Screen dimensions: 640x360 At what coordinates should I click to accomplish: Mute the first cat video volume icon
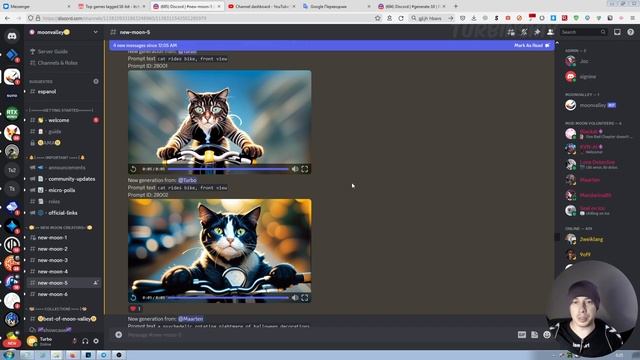(295, 169)
